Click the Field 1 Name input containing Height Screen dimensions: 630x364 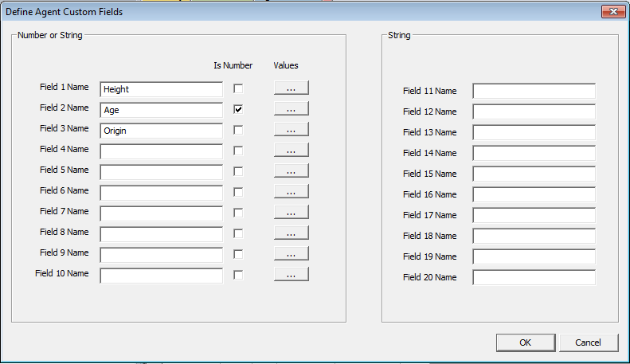pos(161,89)
